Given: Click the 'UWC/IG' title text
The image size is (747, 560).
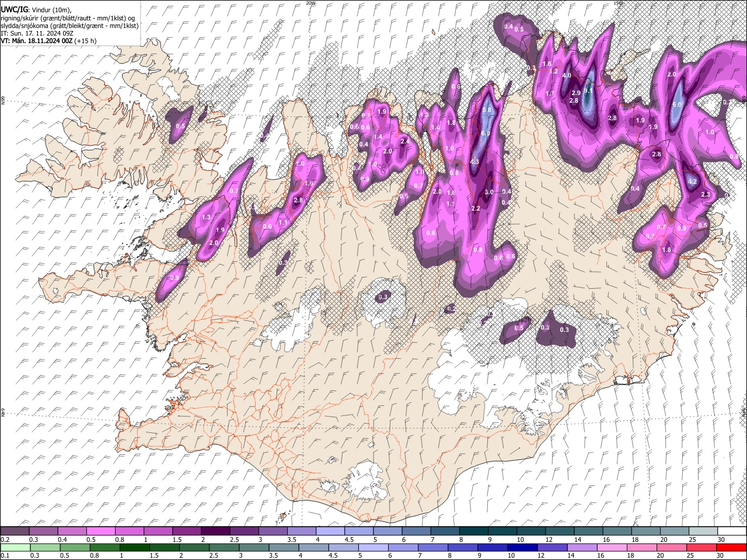Looking at the screenshot, I should click(x=14, y=10).
